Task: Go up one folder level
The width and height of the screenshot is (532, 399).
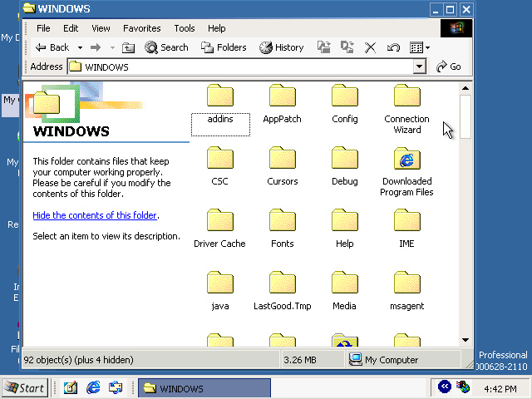Action: pos(128,47)
